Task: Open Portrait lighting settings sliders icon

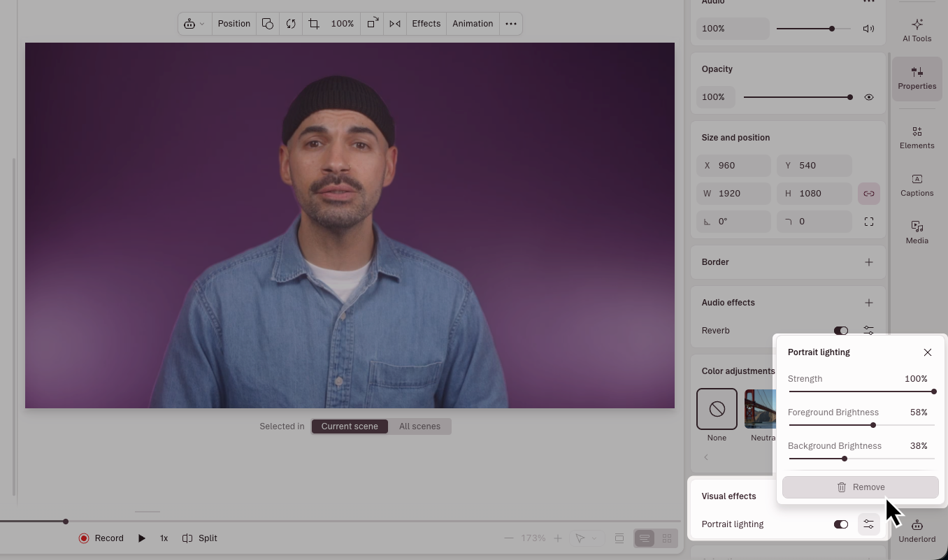Action: [869, 524]
